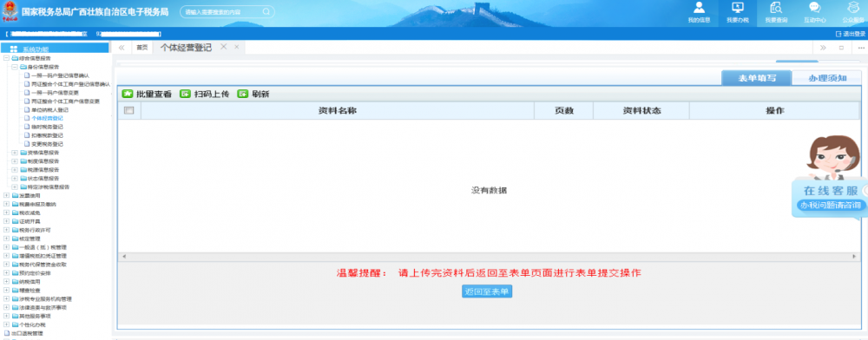Screen dimensions: 868x340
Task: Open 我的信息 person icon
Action: (x=699, y=8)
